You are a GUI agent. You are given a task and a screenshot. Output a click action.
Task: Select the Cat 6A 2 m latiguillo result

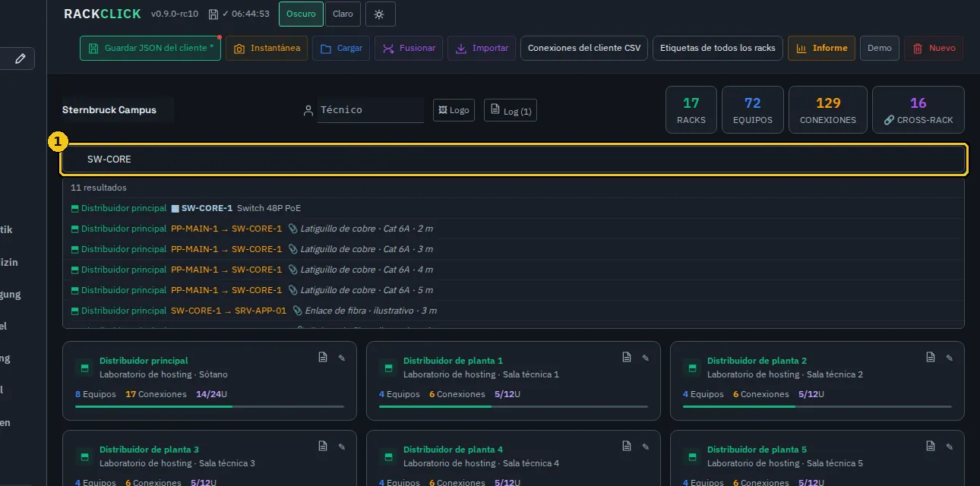tap(514, 229)
